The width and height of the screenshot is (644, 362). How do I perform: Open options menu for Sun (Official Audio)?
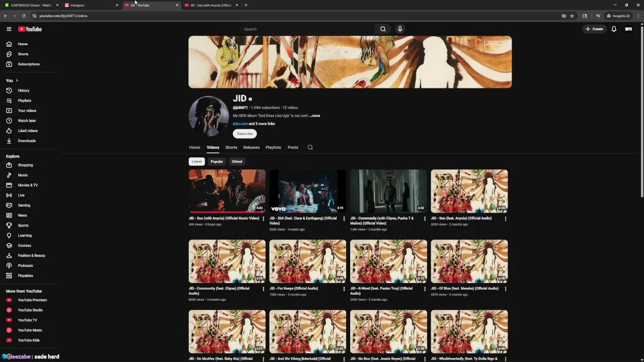(506, 219)
